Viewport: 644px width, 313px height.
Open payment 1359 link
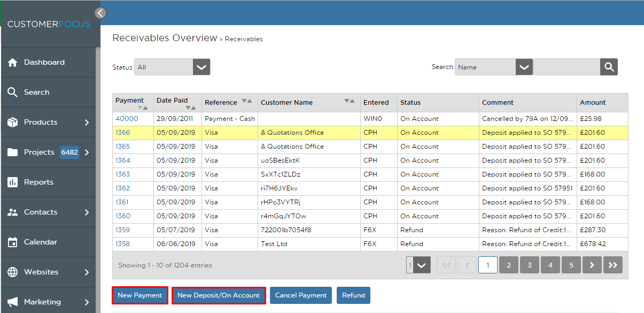coord(122,230)
